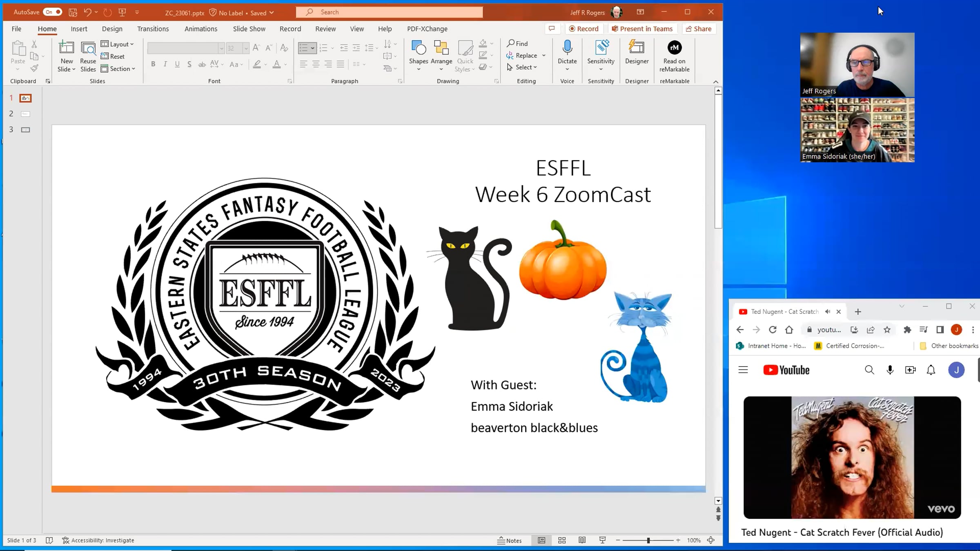Open the Designer pane
Viewport: 980px width, 551px height.
637,52
